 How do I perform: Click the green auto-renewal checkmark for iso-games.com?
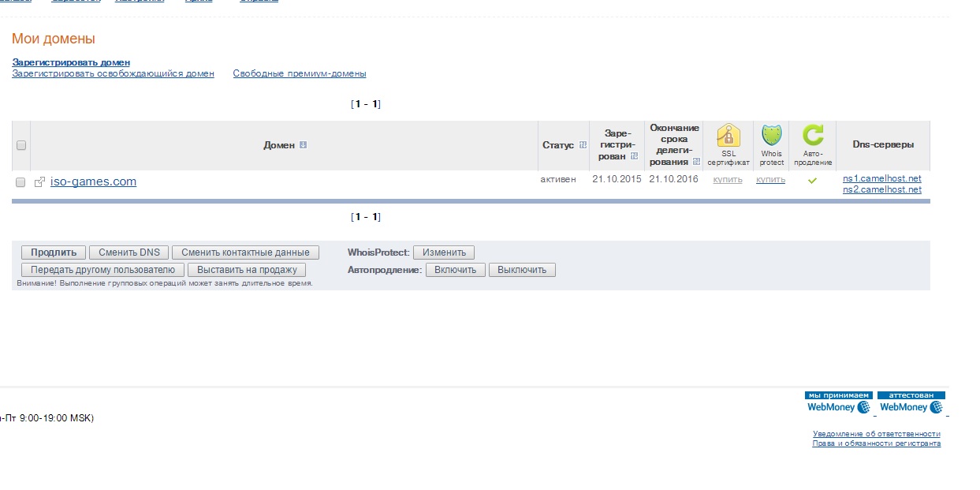pos(812,181)
